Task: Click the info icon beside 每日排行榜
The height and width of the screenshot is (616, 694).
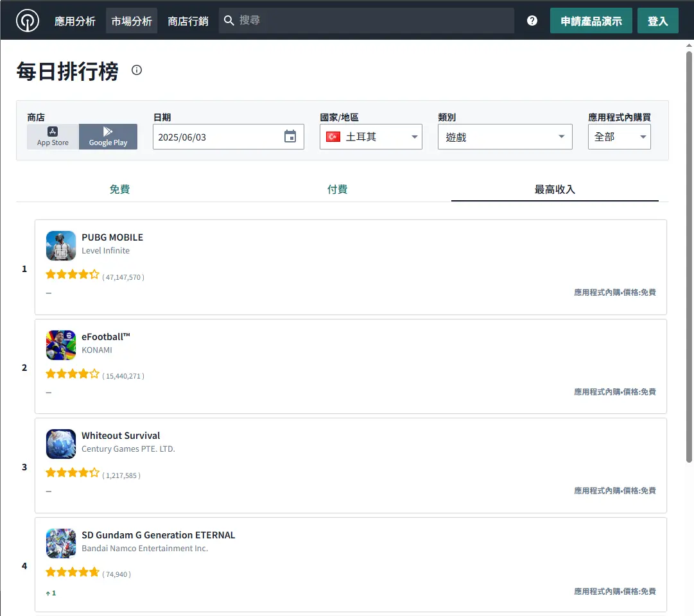Action: click(x=137, y=70)
